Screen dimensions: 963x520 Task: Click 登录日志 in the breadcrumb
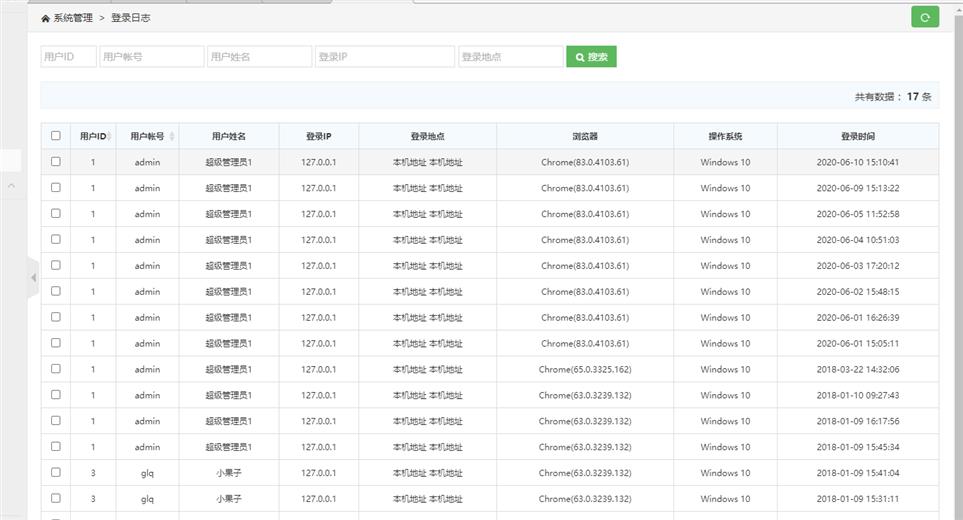131,18
